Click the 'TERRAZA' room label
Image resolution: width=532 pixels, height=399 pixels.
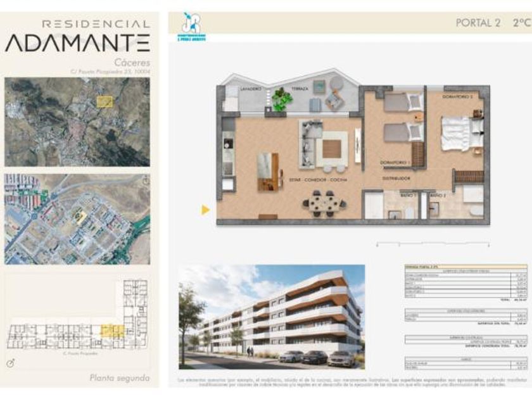tap(300, 89)
